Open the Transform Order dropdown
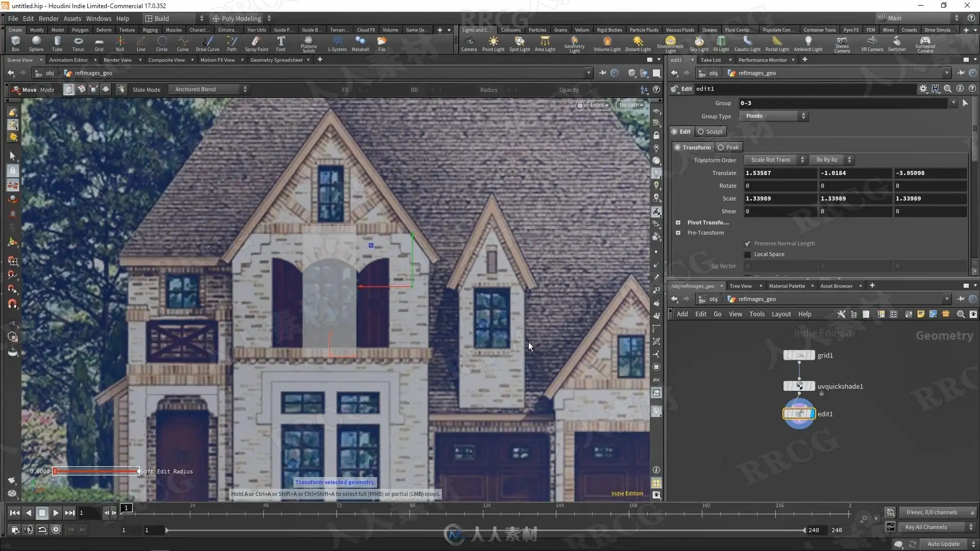The image size is (980, 551). pyautogui.click(x=774, y=160)
